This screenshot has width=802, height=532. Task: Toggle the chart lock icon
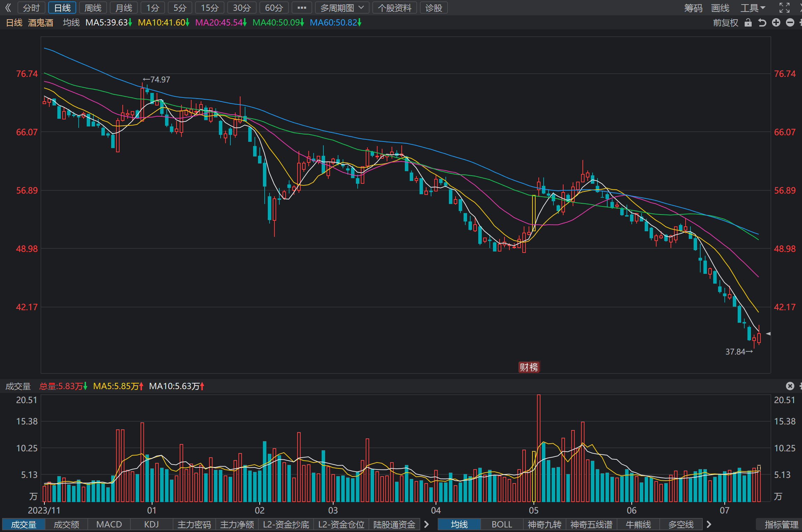click(748, 23)
